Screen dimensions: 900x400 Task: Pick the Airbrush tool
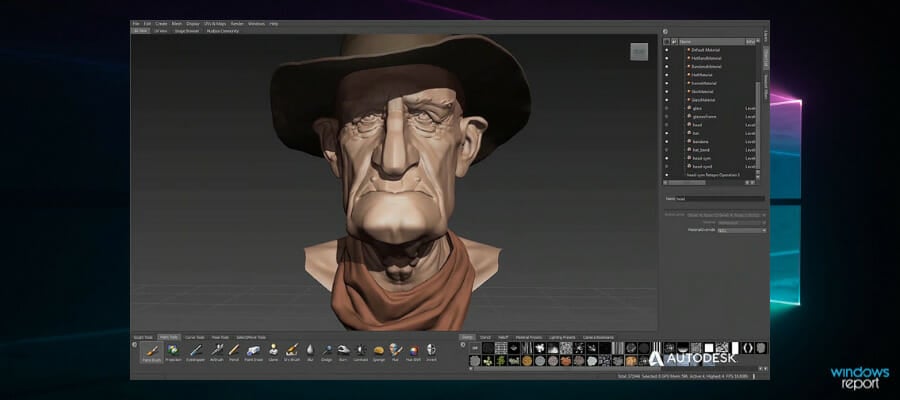(x=216, y=352)
